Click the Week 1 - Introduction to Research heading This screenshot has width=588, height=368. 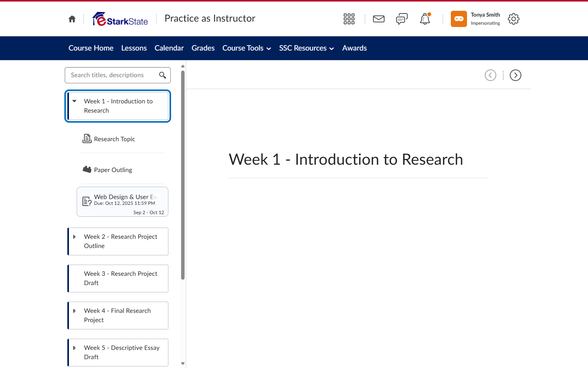[346, 160]
